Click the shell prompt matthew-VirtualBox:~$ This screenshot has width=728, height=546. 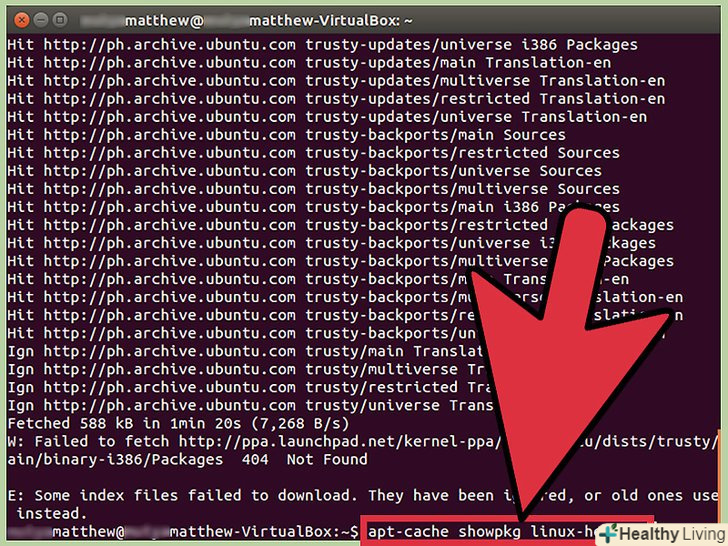[x=264, y=532]
